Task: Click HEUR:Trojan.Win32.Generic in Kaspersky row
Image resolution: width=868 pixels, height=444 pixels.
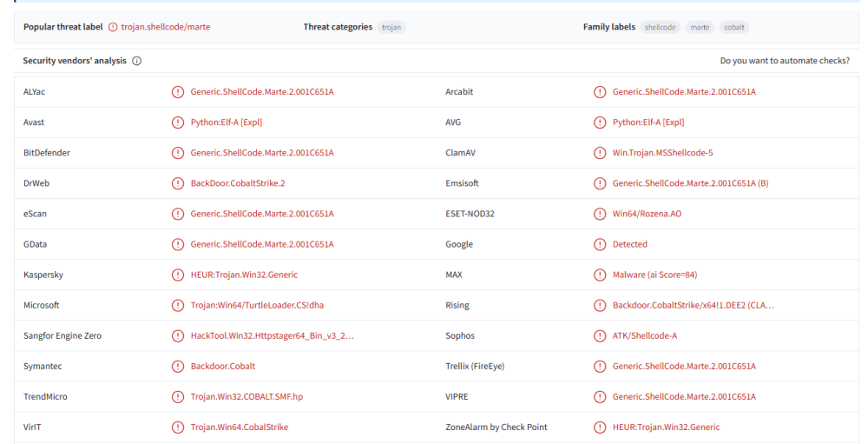Action: (x=244, y=275)
